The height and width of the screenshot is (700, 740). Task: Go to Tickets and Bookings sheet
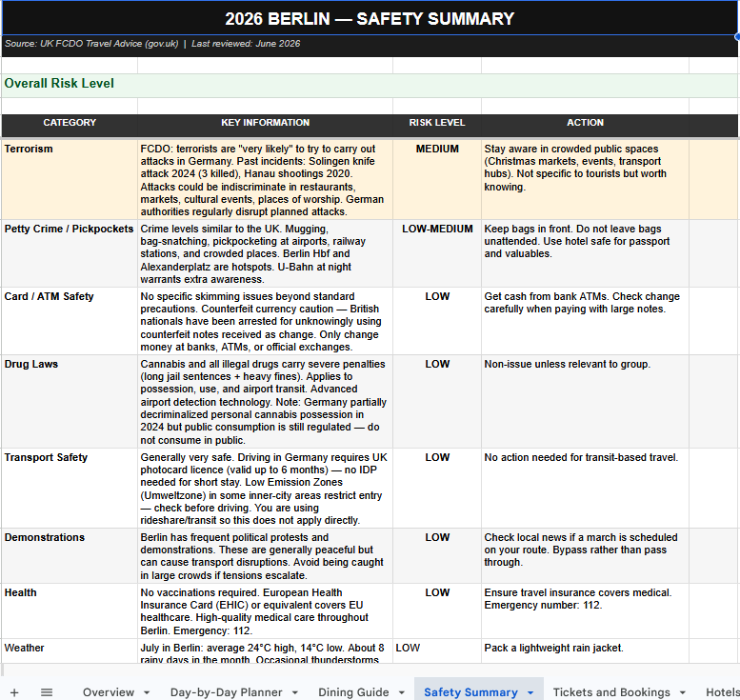(x=611, y=692)
